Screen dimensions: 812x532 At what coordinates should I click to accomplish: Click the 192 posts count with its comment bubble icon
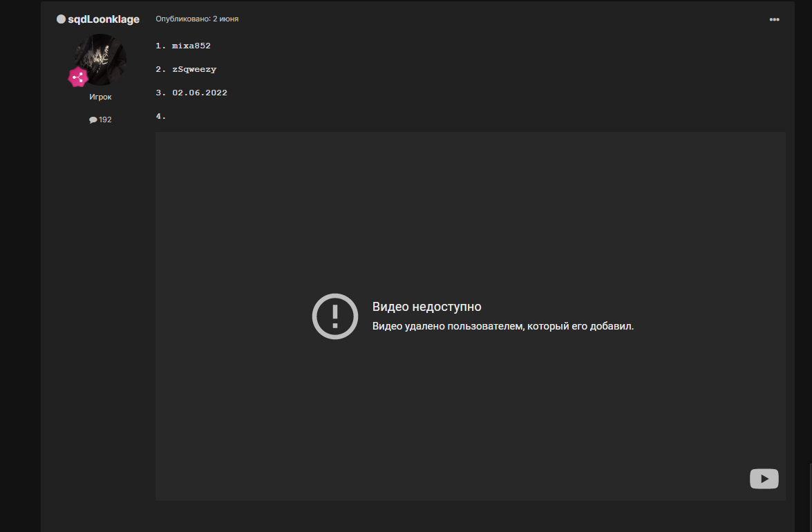(x=100, y=120)
